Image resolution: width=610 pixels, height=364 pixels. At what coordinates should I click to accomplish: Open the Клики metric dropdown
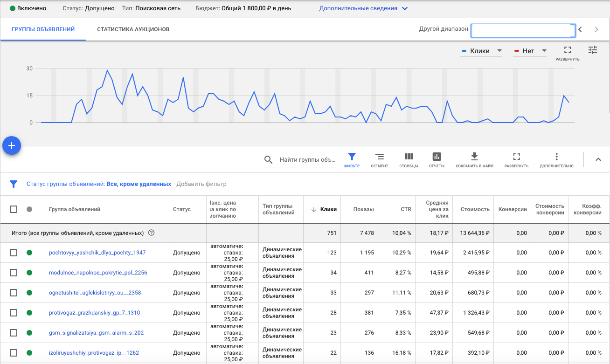(481, 51)
